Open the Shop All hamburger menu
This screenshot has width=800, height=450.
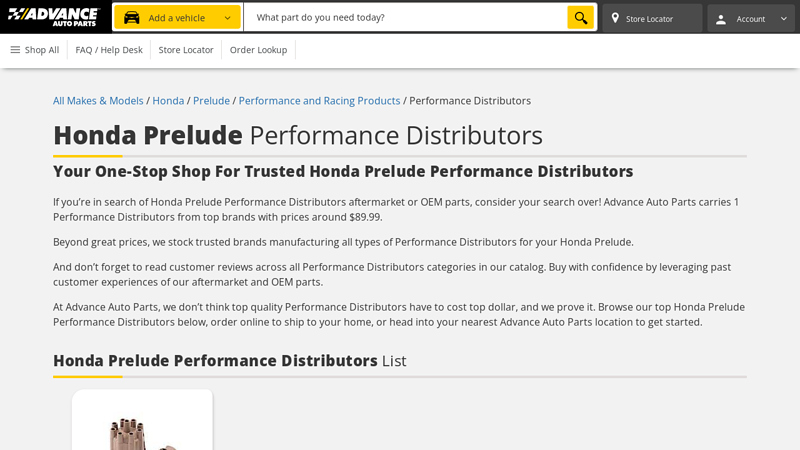pos(15,50)
